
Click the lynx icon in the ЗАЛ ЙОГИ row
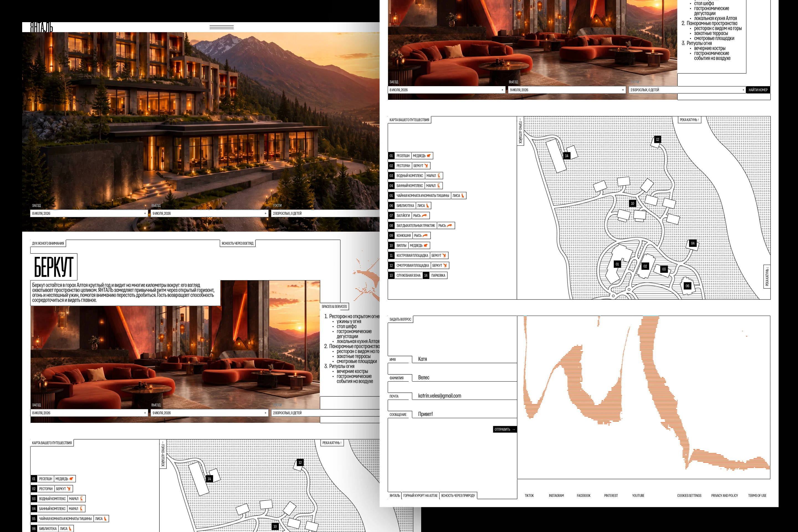(424, 216)
